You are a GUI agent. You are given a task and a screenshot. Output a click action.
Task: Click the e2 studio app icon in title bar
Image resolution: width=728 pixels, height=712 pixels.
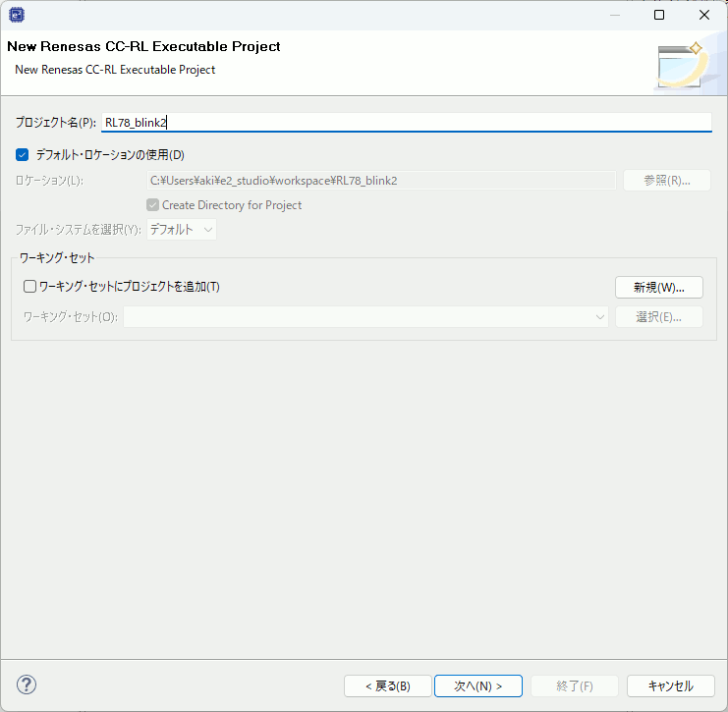coord(17,15)
